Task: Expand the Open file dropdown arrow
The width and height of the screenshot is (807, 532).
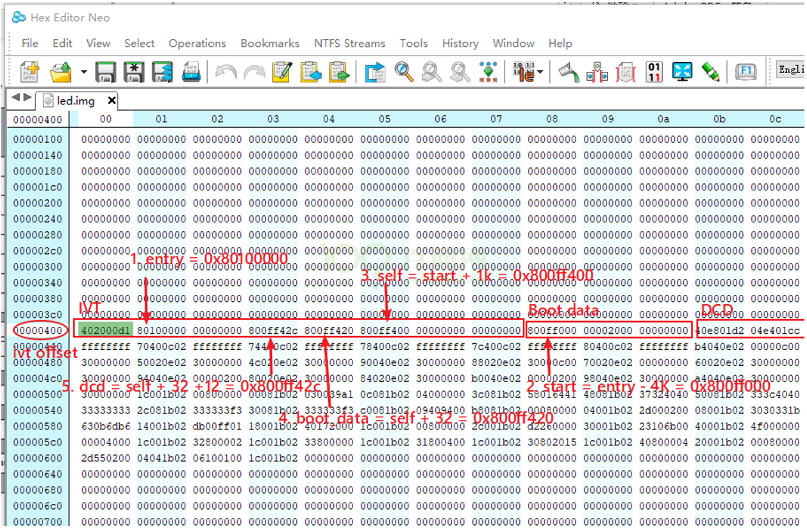Action: 84,72
